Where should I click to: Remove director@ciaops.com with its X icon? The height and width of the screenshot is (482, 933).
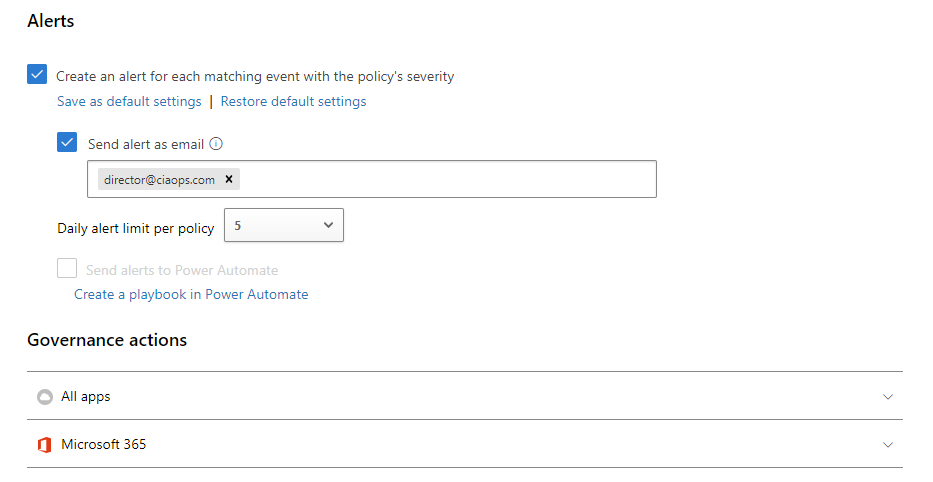[x=228, y=179]
